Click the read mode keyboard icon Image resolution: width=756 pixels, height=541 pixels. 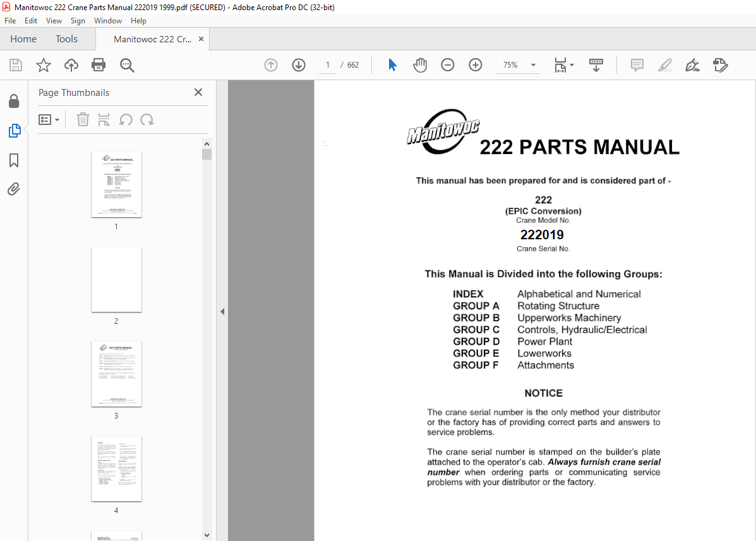click(x=596, y=65)
